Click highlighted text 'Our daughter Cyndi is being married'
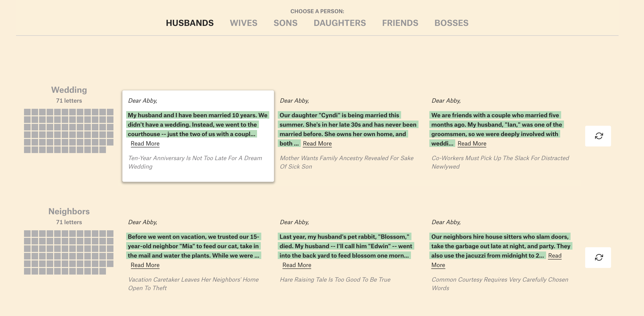 [348, 129]
